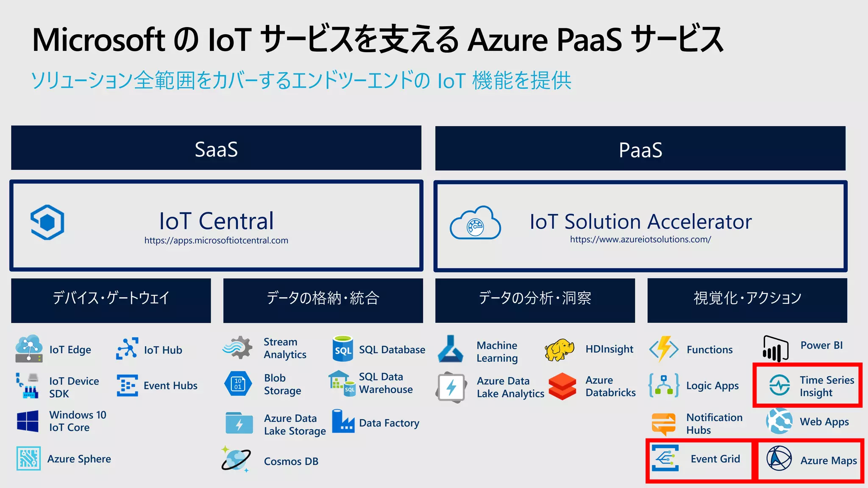Select the IoT Device SDK icon

point(28,385)
